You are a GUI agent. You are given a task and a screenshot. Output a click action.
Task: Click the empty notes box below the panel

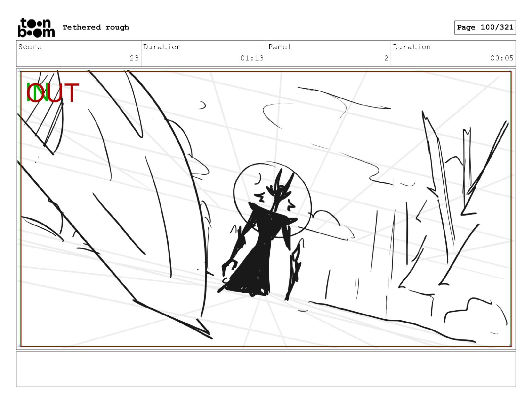pyautogui.click(x=266, y=369)
